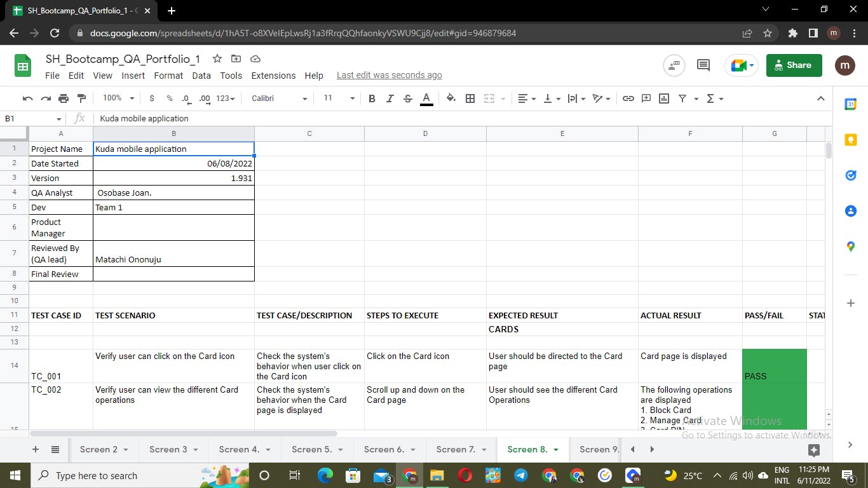Click the Insert chart icon
This screenshot has width=868, height=488.
coord(664,98)
